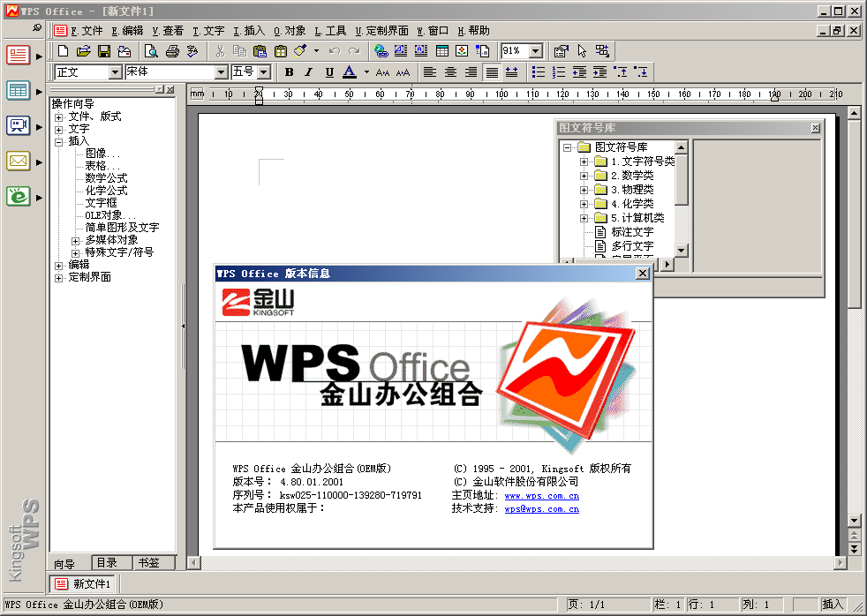The height and width of the screenshot is (616, 867).
Task: Insert a numbered list with toolbar icon
Action: pos(559,71)
